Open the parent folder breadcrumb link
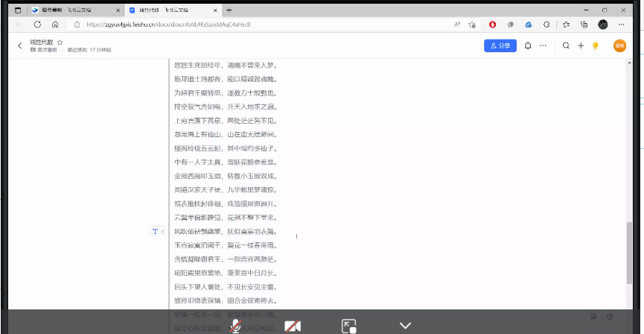Screen dimensions: 644x334 point(43,50)
